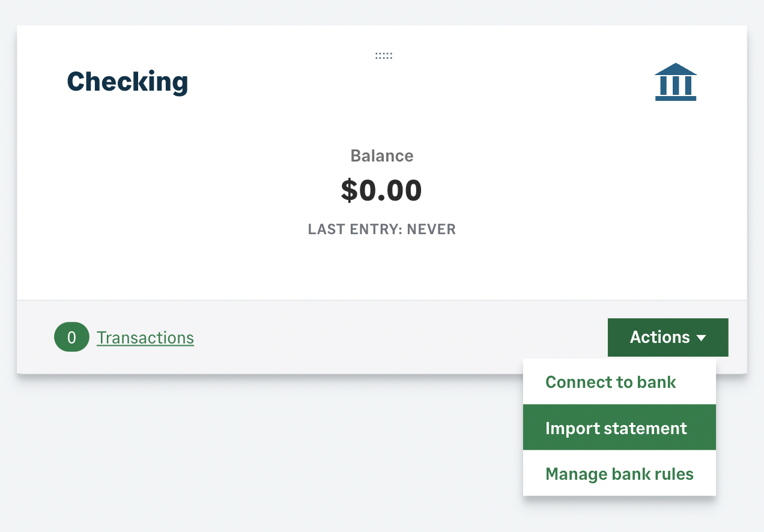Click the green circle next to Transactions
The image size is (764, 532).
(x=71, y=337)
